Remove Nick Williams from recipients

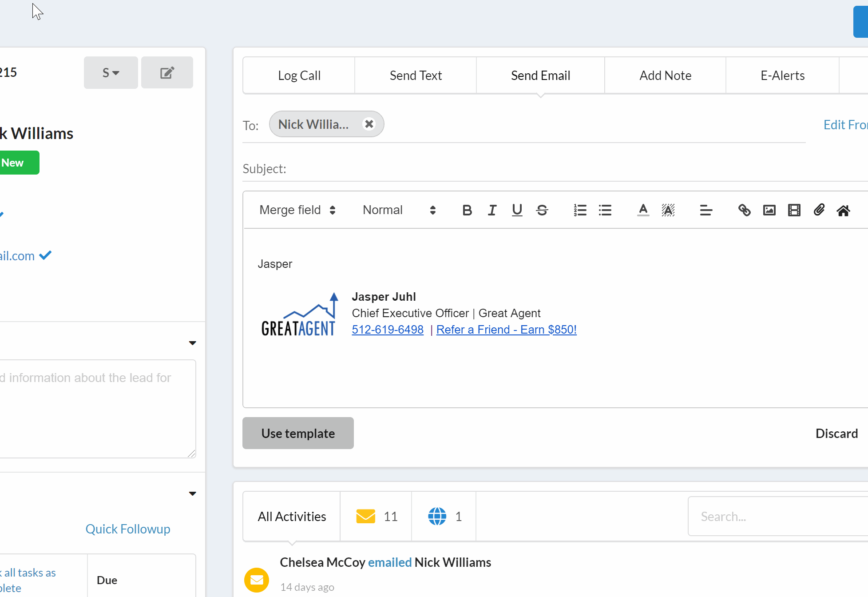[x=369, y=124]
